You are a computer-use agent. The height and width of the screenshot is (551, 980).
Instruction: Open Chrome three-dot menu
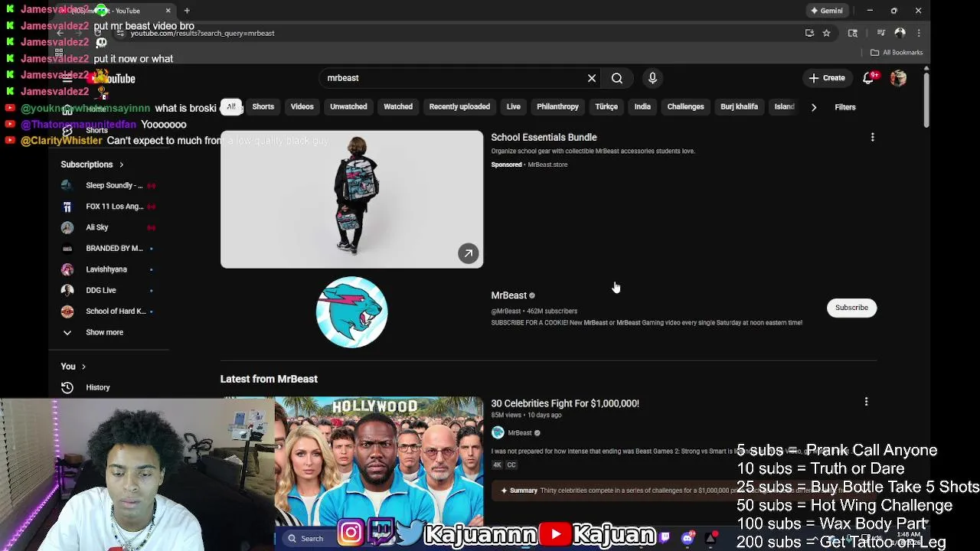[919, 33]
